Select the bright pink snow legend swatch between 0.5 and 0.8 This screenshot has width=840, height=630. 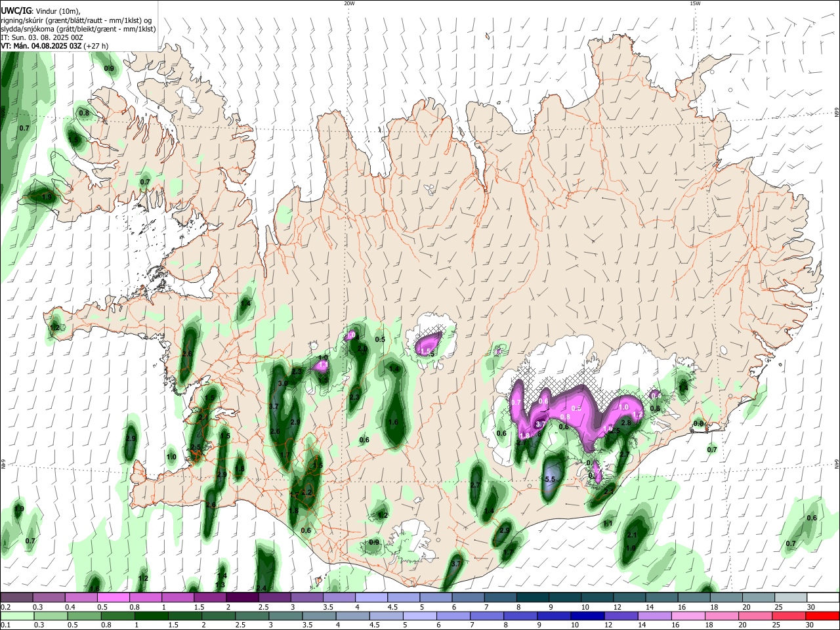pyautogui.click(x=114, y=598)
